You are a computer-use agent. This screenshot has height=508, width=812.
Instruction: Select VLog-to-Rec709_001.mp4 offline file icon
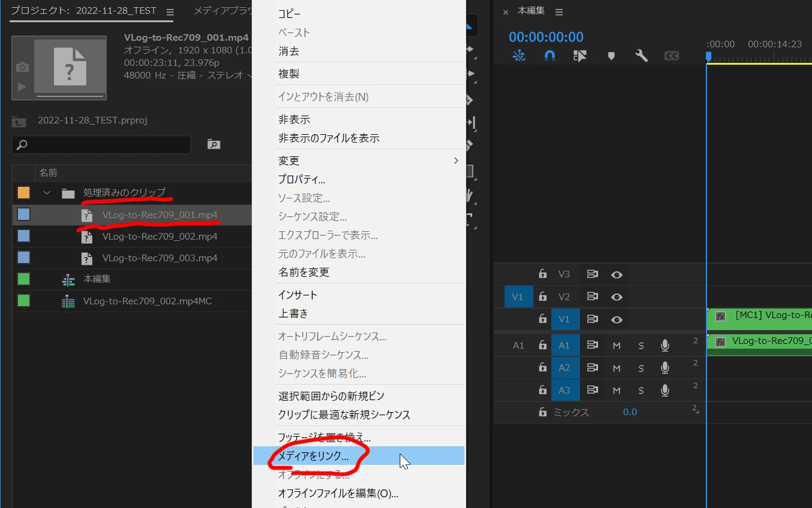(87, 215)
